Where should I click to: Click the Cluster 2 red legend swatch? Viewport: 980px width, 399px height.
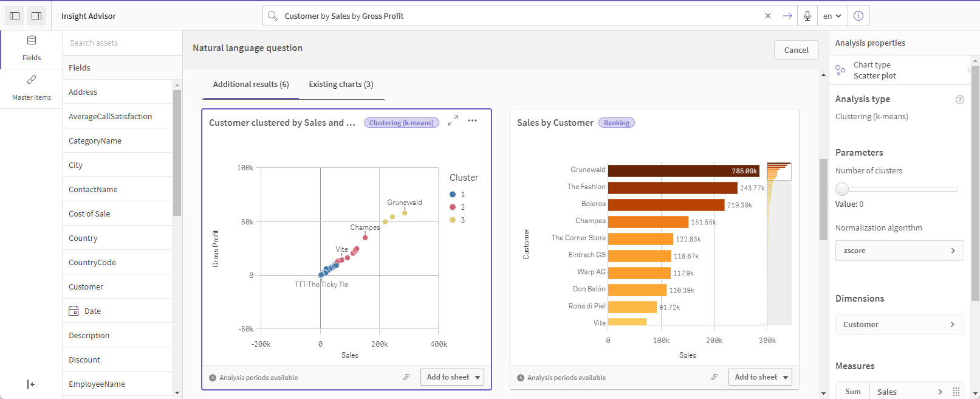(x=453, y=207)
